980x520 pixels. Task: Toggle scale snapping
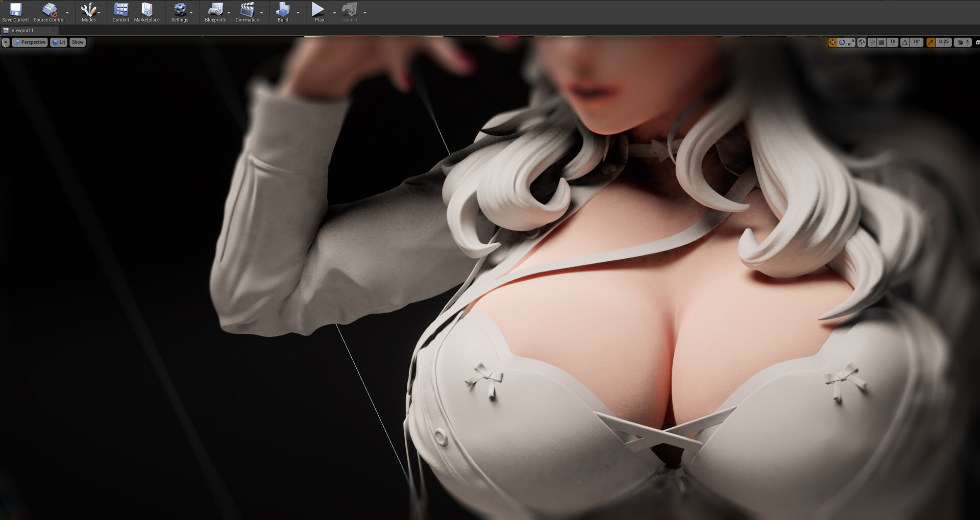(930, 42)
